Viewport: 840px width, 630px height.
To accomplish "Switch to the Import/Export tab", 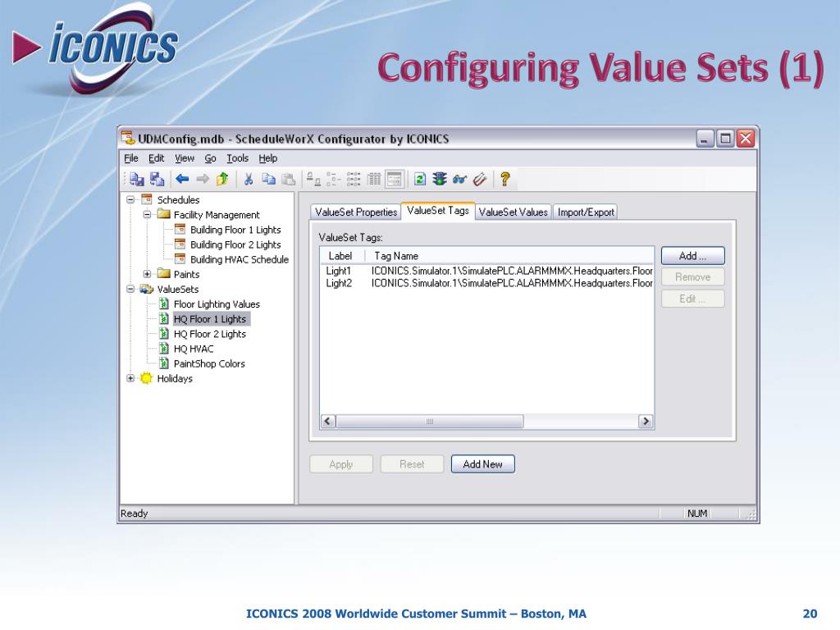I will coord(586,212).
